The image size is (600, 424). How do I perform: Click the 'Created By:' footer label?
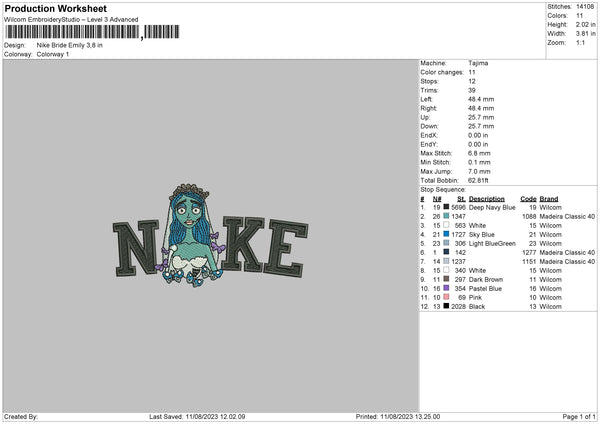tap(21, 417)
